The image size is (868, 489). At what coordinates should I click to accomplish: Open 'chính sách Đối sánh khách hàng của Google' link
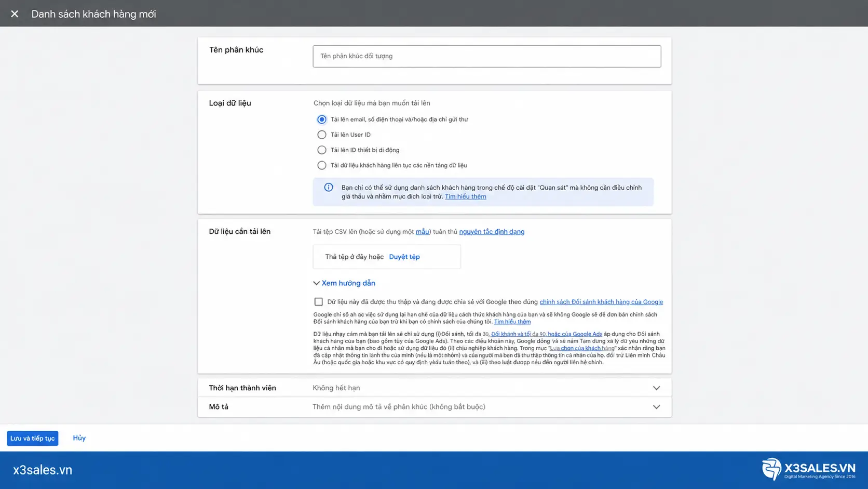(601, 302)
